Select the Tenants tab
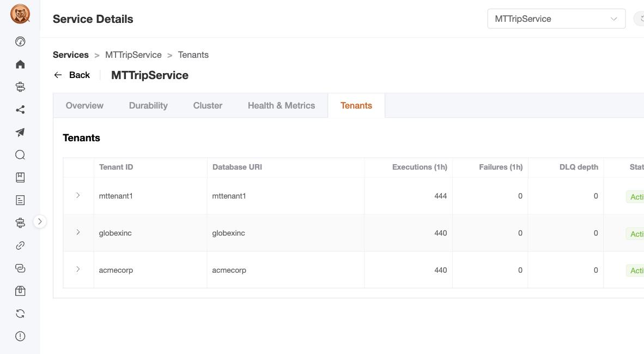644x354 pixels. pyautogui.click(x=356, y=106)
